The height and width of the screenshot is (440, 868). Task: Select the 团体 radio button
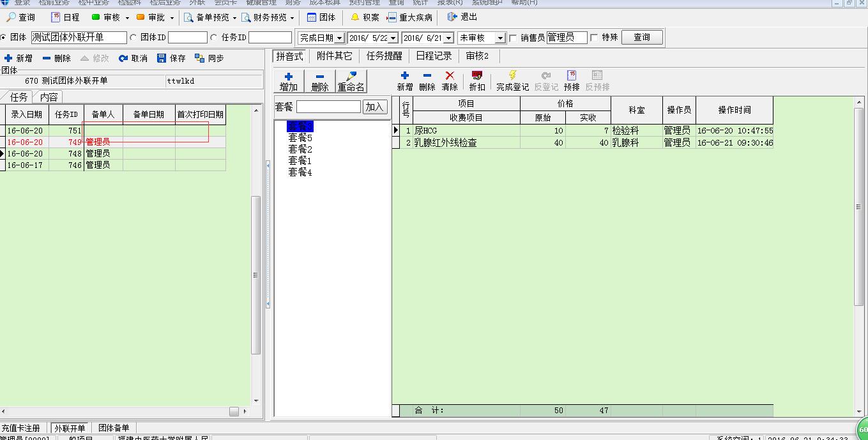coord(3,38)
